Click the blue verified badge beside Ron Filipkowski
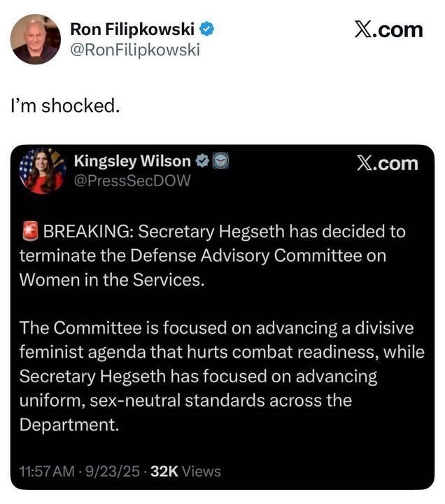 click(x=208, y=29)
